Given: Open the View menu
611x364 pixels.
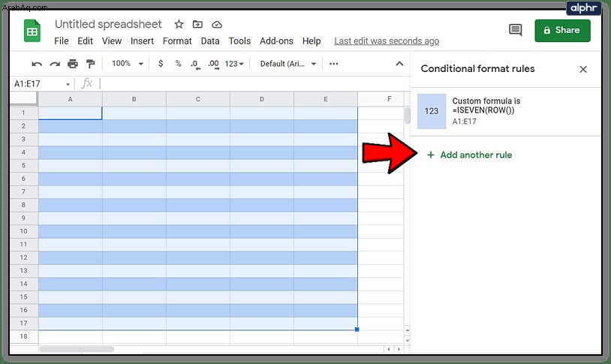Looking at the screenshot, I should tap(111, 41).
